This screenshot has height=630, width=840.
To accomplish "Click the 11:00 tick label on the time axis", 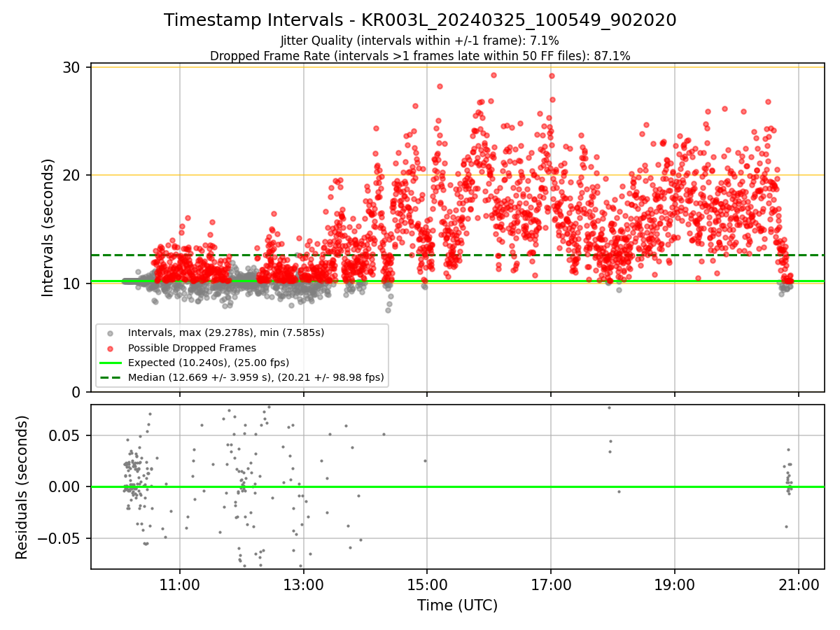I will click(x=180, y=584).
